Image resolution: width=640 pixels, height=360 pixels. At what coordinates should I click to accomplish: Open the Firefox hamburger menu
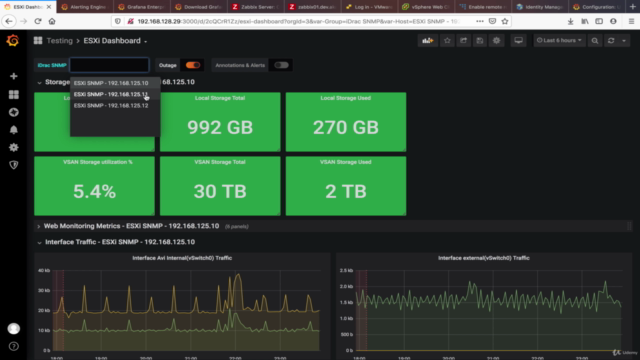point(631,21)
